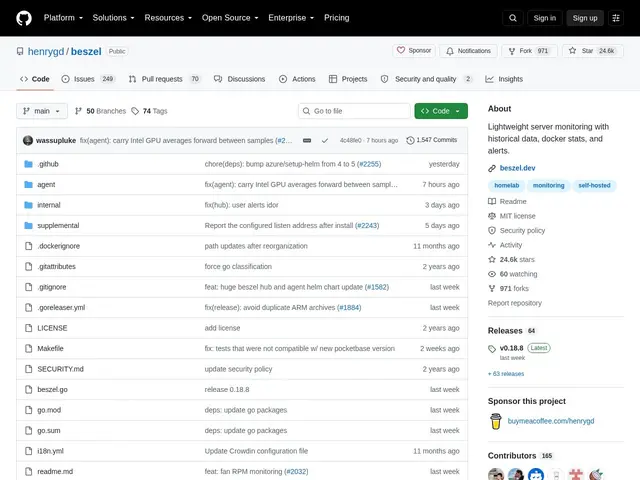This screenshot has width=640, height=480.
Task: Switch to the Pull requests tab
Action: [164, 79]
